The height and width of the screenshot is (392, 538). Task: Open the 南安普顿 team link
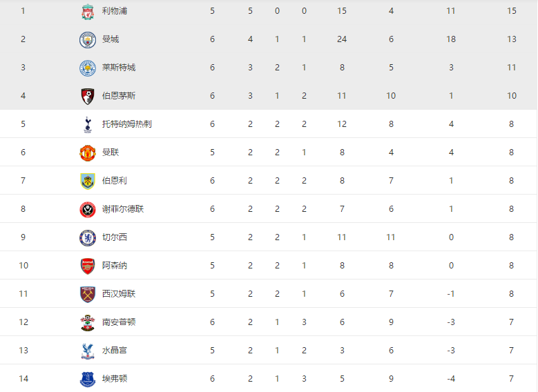tap(119, 322)
